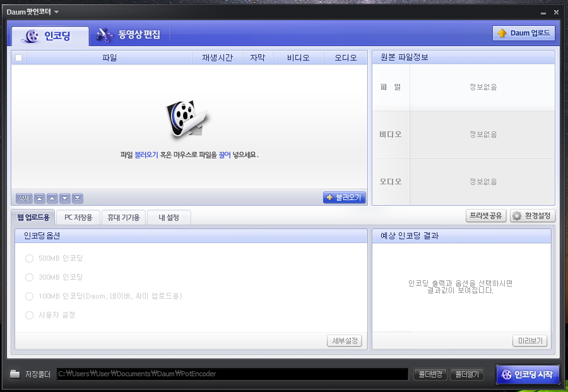This screenshot has width=568, height=392.
Task: Click the 불러오기 button with plus icon
Action: click(x=344, y=198)
